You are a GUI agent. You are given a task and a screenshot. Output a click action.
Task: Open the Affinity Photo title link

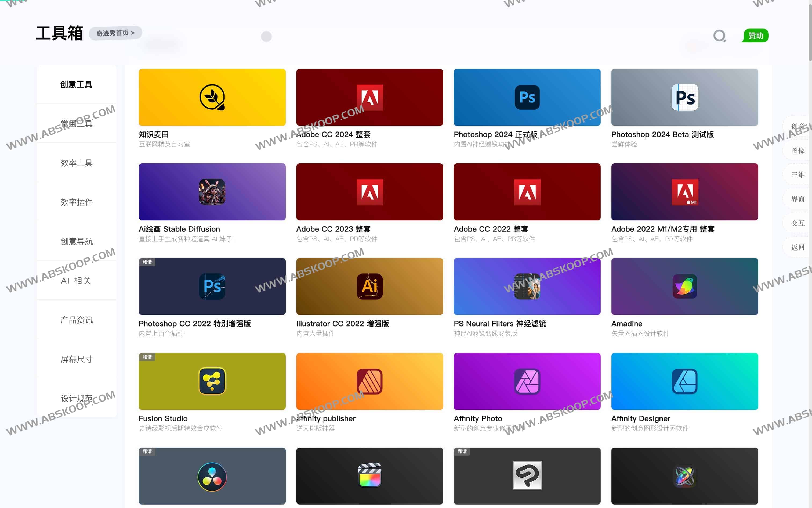(x=478, y=418)
